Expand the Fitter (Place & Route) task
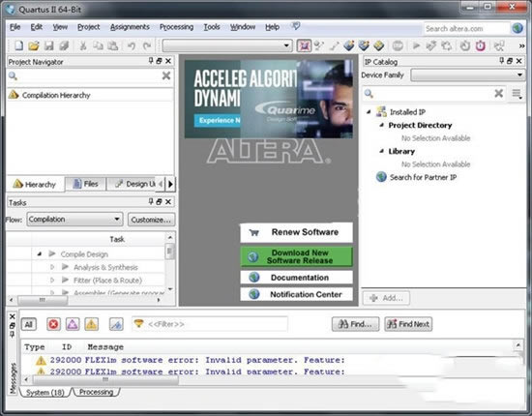Image resolution: width=532 pixels, height=416 pixels. point(52,281)
